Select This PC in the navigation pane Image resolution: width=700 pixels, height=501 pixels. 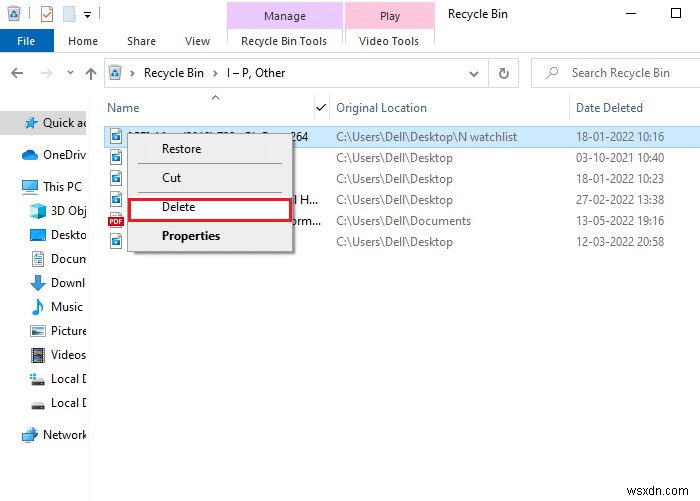[53, 187]
